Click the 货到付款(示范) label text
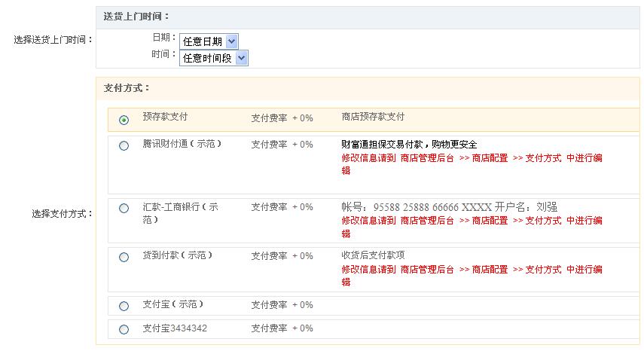This screenshot has height=351, width=644. [x=177, y=255]
